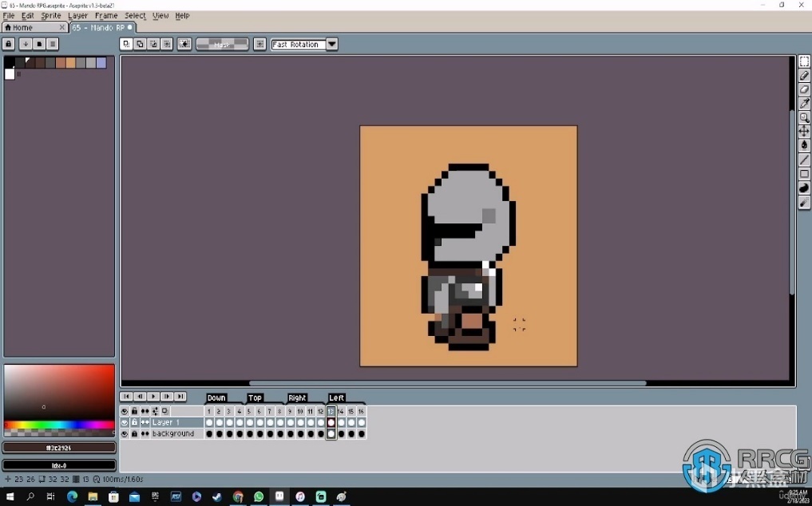The width and height of the screenshot is (812, 506).
Task: Open the Edit menu
Action: point(27,15)
